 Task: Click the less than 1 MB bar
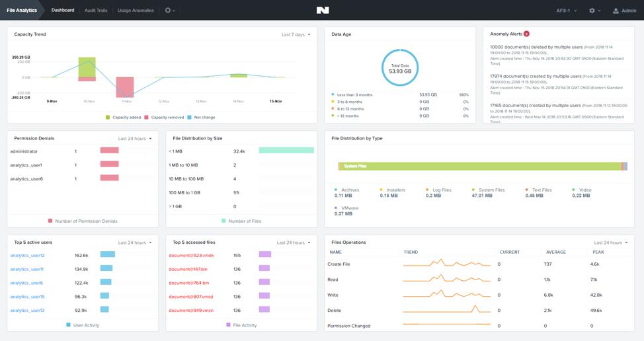pos(286,151)
